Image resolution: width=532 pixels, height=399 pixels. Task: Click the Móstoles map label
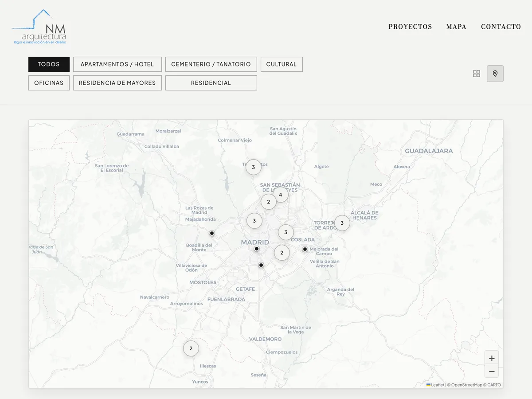[x=203, y=282]
